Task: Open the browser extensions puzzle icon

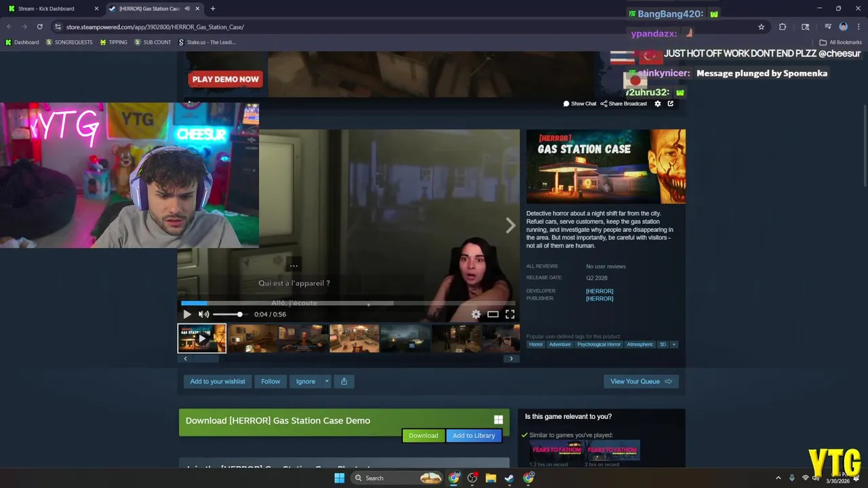Action: 783,27
